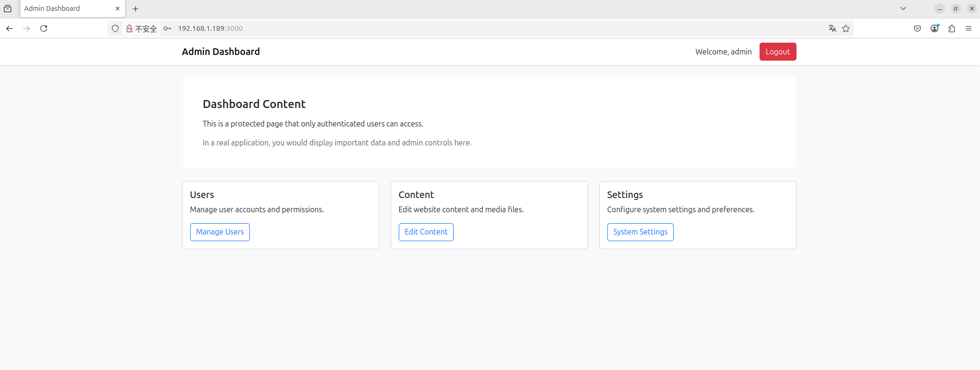This screenshot has height=370, width=980.
Task: Click the Admin Dashboard navbar title
Action: coord(221,52)
